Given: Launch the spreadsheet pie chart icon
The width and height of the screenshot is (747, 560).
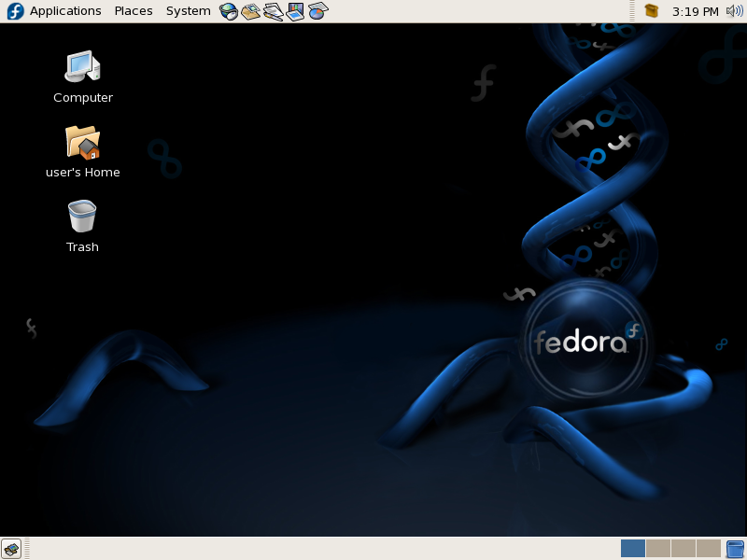Looking at the screenshot, I should pyautogui.click(x=317, y=11).
